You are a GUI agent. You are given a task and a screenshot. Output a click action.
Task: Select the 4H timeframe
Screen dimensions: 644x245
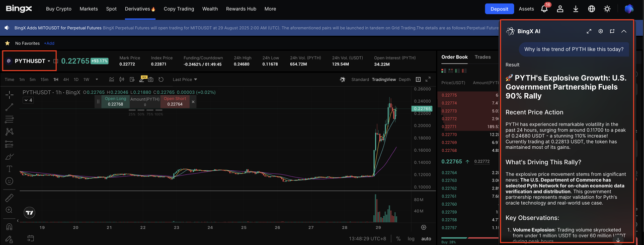coord(66,79)
